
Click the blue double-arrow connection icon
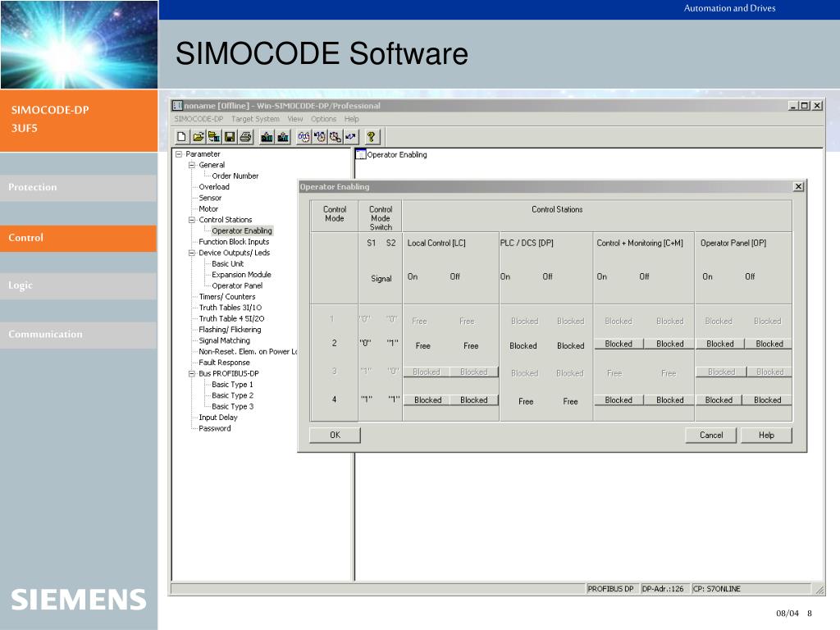tap(351, 137)
